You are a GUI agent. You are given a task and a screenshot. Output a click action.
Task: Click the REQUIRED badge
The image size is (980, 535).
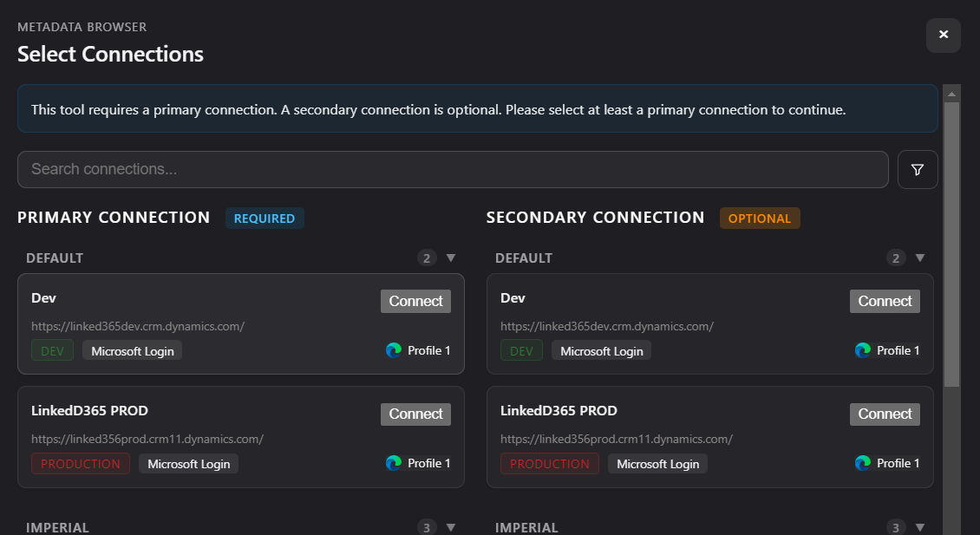tap(265, 219)
